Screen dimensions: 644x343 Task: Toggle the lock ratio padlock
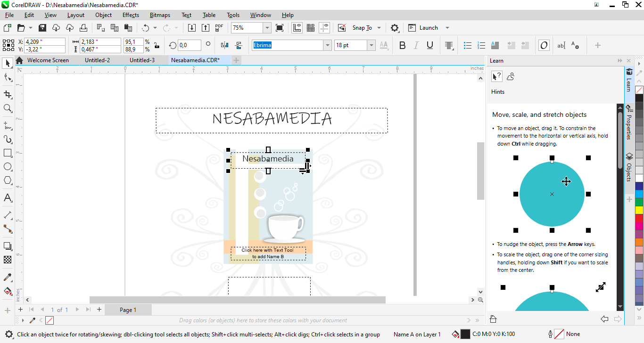[157, 45]
